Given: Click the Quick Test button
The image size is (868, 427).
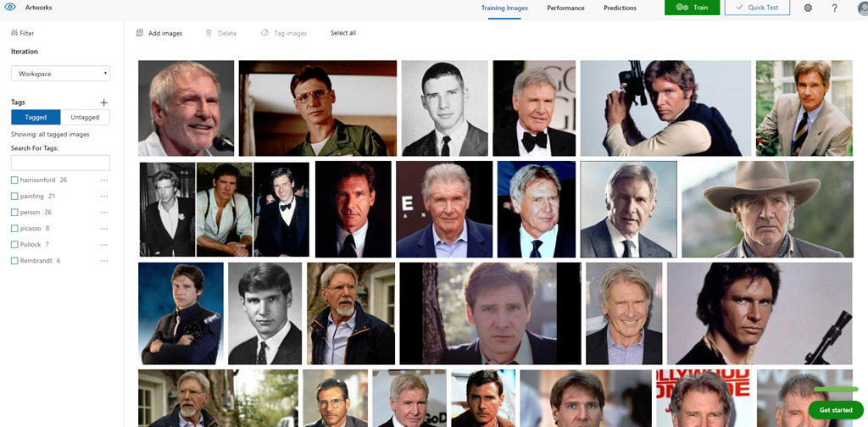Looking at the screenshot, I should click(x=757, y=8).
